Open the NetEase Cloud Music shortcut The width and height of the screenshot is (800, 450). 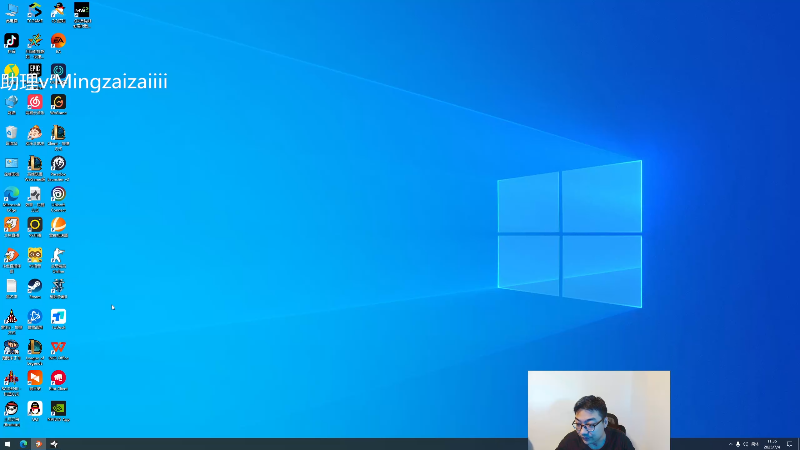35,105
